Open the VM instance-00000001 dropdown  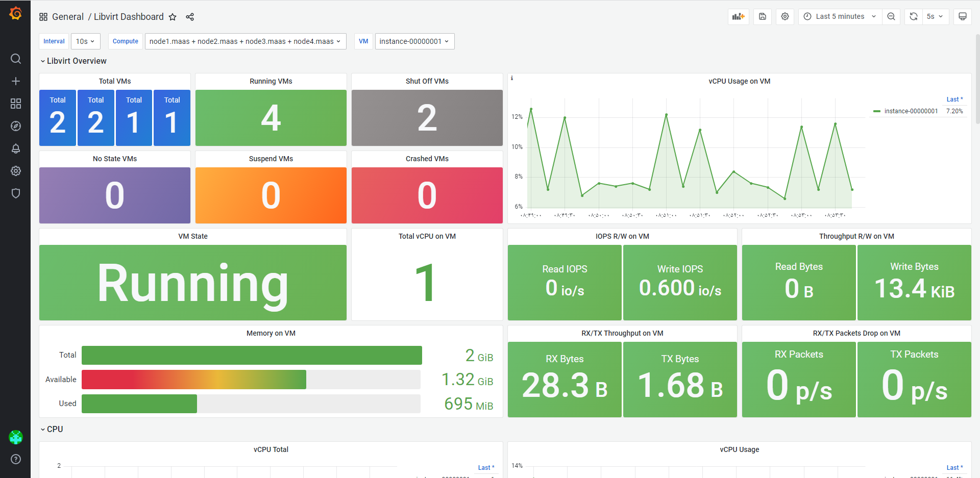point(414,41)
